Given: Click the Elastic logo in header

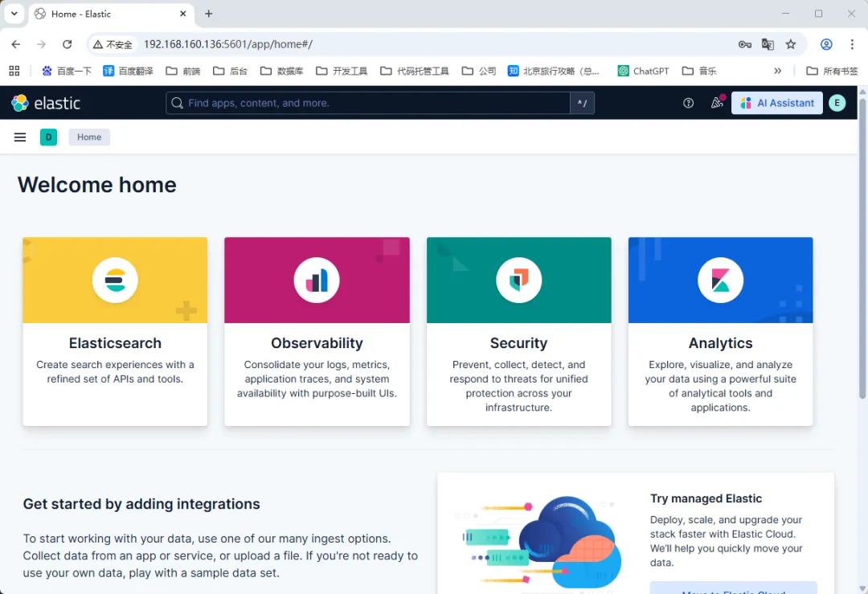Looking at the screenshot, I should coord(46,103).
